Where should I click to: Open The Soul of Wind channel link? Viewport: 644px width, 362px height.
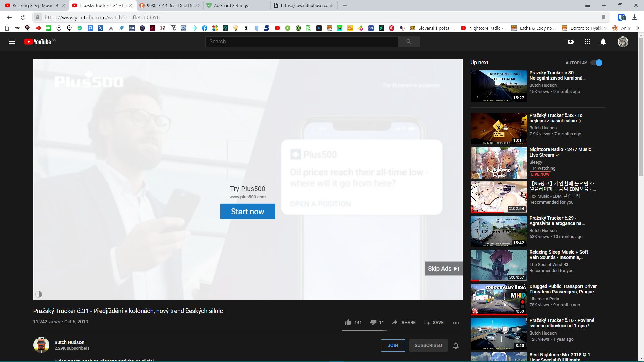pos(546,265)
